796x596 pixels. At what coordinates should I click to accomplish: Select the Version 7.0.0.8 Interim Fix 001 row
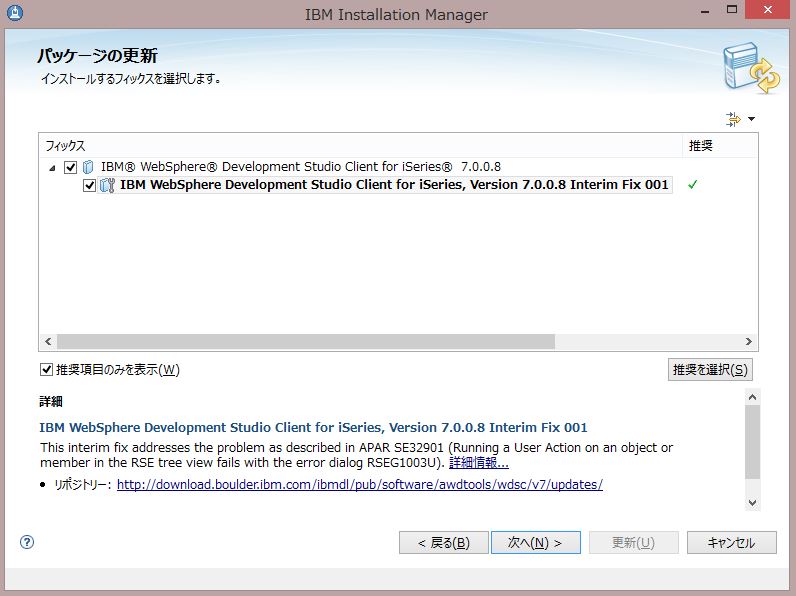tap(394, 185)
